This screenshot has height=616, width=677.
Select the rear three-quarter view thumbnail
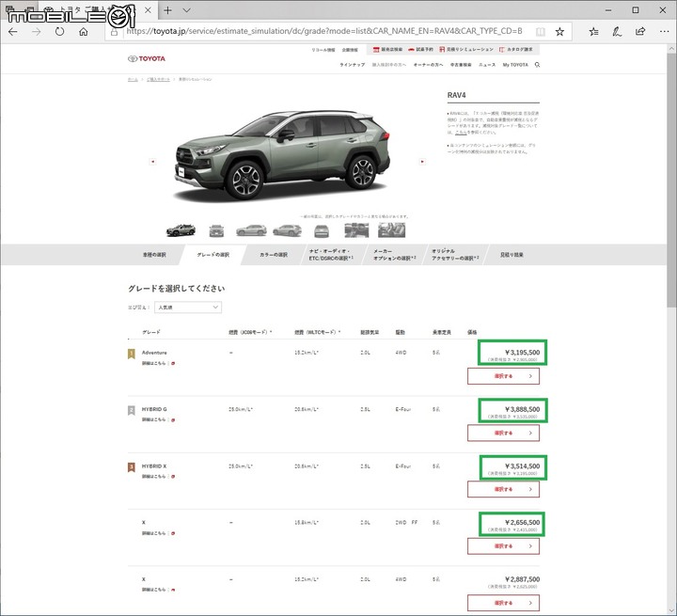[287, 230]
